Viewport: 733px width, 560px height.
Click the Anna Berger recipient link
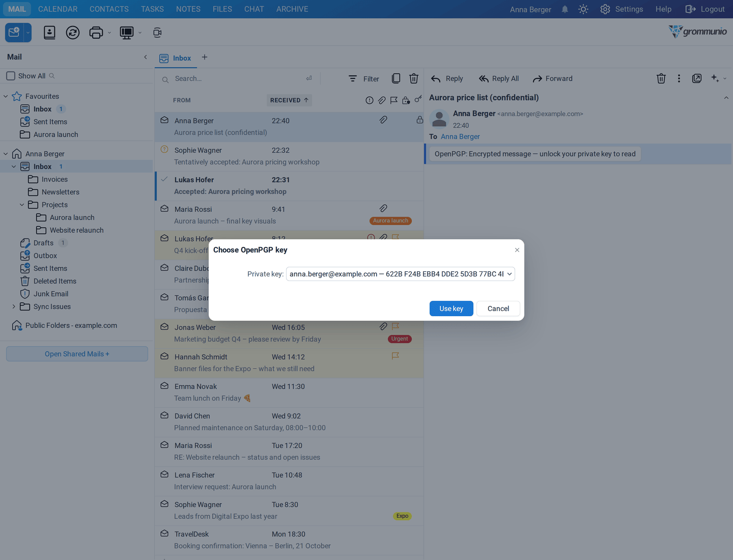pyautogui.click(x=460, y=136)
